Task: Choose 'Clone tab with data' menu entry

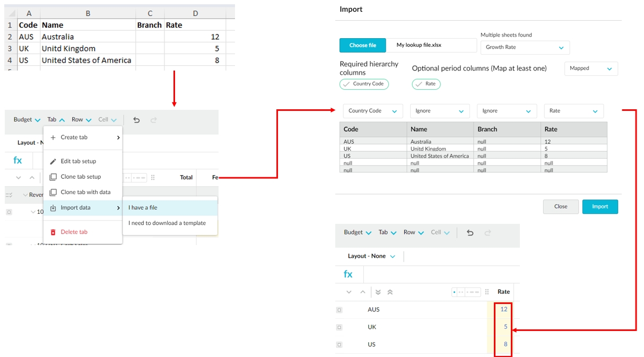Action: pos(85,192)
